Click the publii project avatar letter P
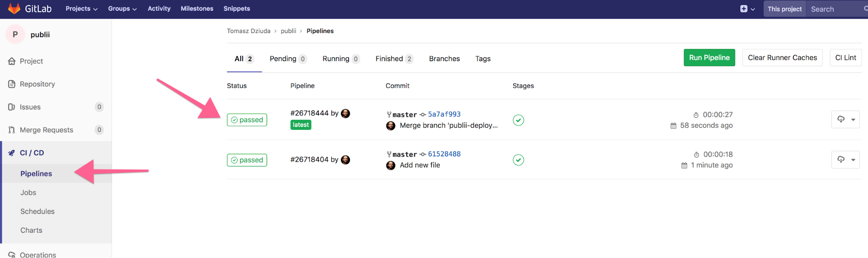This screenshot has width=868, height=258. click(x=15, y=35)
